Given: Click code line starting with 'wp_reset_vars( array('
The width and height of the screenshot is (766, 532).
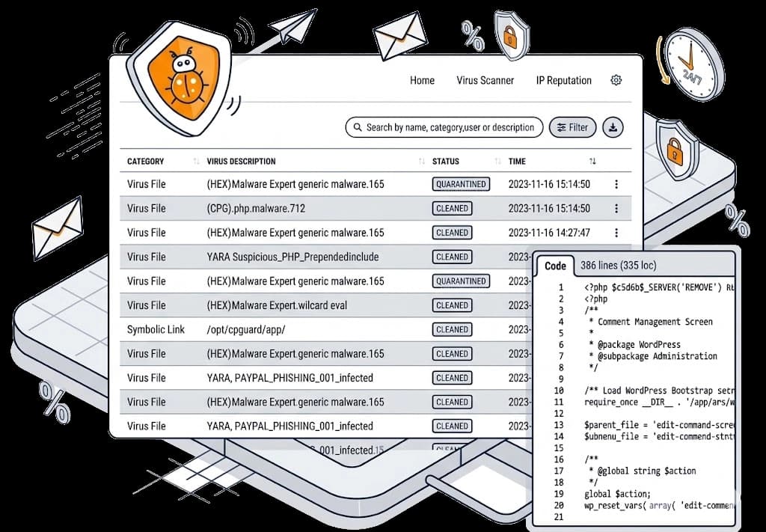Looking at the screenshot, I should point(660,506).
